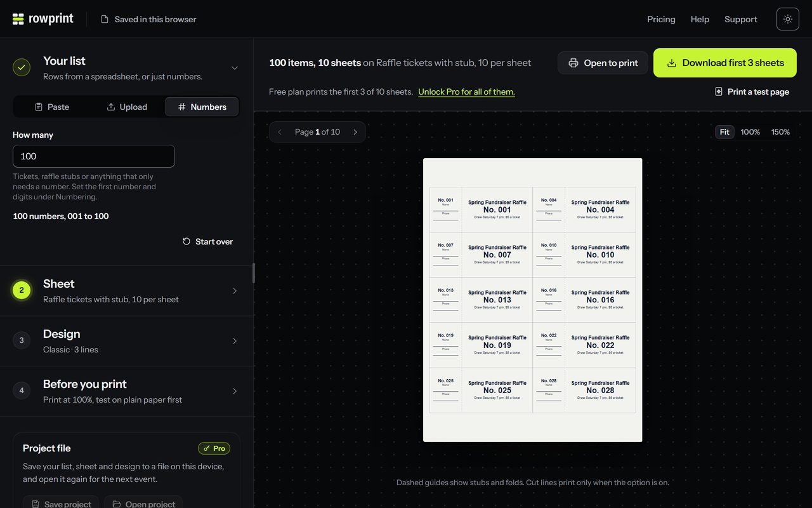Expand the Sheet section
Viewport: 812px width, 508px height.
coord(127,291)
